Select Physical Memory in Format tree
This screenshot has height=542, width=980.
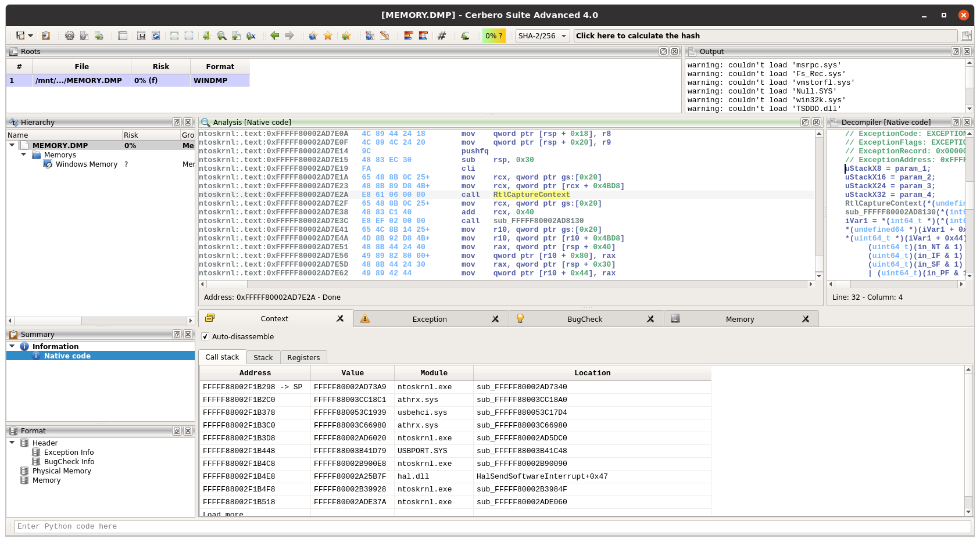pos(62,471)
